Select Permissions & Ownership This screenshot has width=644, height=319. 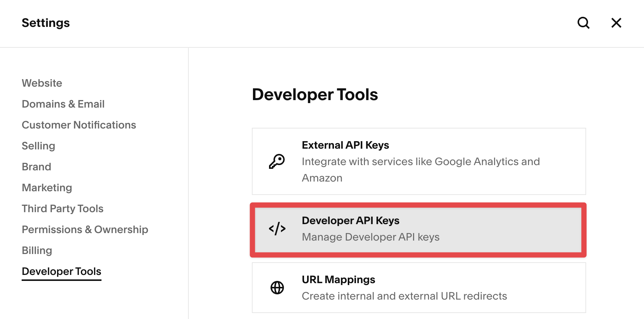pos(85,229)
